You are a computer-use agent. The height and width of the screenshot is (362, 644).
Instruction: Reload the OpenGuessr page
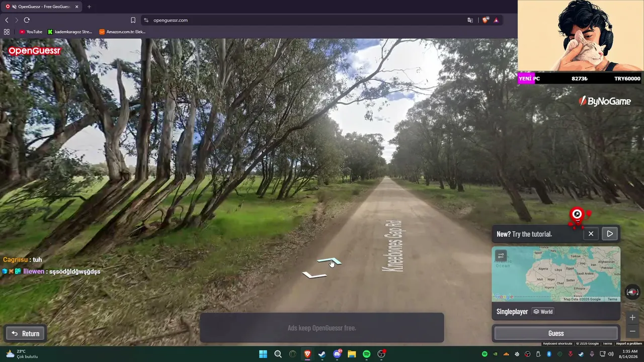click(27, 20)
